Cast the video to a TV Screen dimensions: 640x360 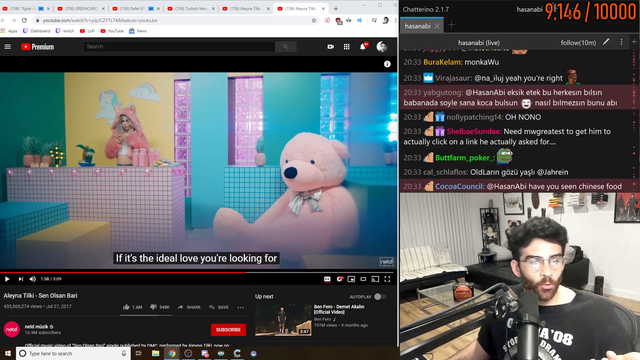tap(375, 279)
